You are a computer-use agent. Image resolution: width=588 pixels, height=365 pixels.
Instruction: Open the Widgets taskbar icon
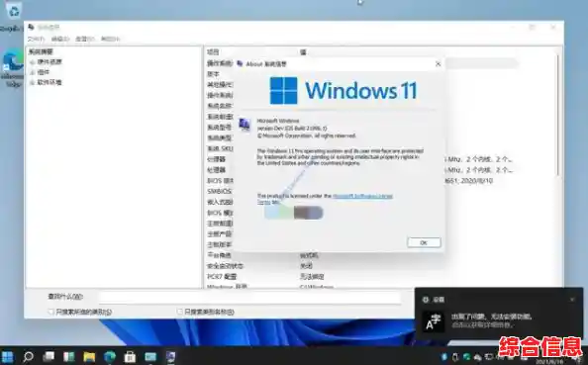click(69, 356)
